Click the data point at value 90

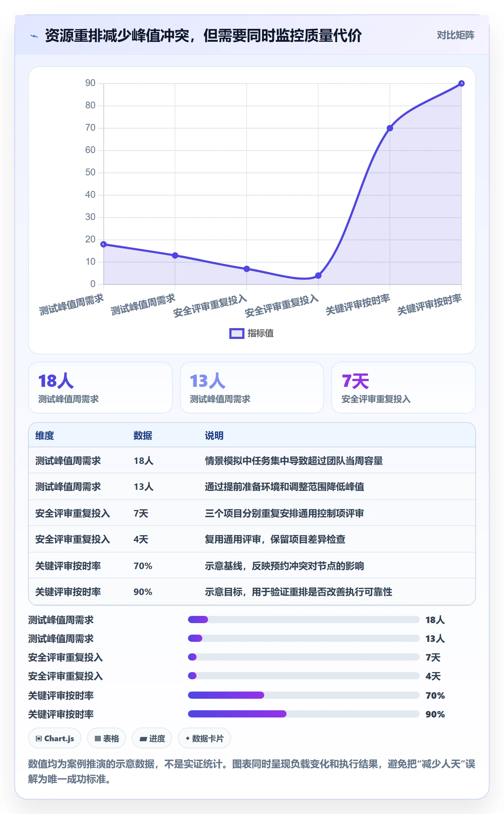click(x=461, y=84)
